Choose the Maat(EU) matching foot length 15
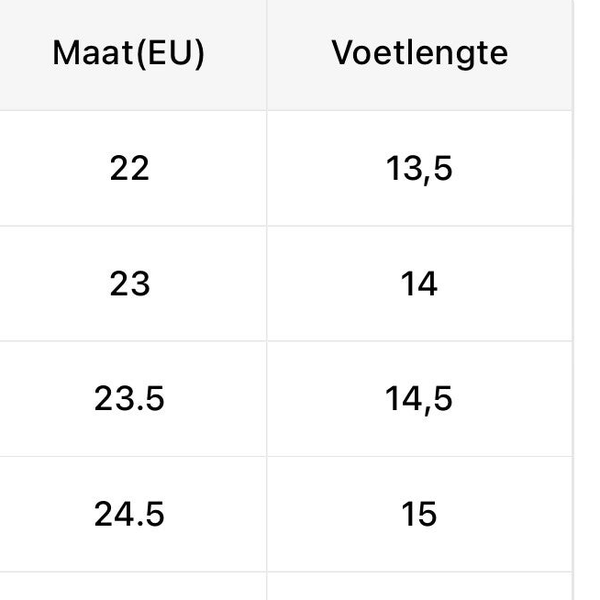The width and height of the screenshot is (600, 600). click(129, 514)
